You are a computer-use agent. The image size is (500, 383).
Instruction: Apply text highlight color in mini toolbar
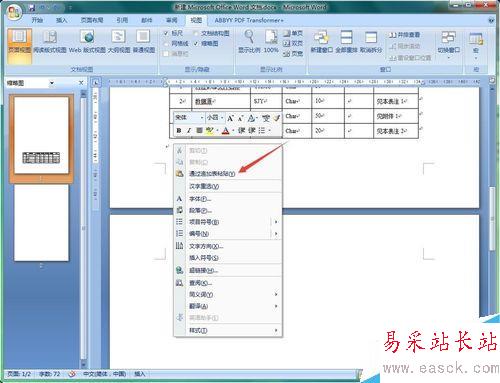(x=209, y=131)
